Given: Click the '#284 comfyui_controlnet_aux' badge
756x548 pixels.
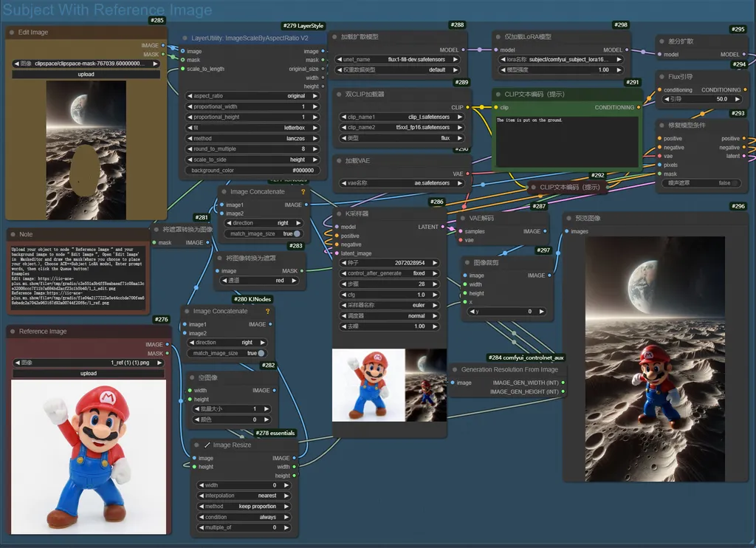Looking at the screenshot, I should coord(526,357).
